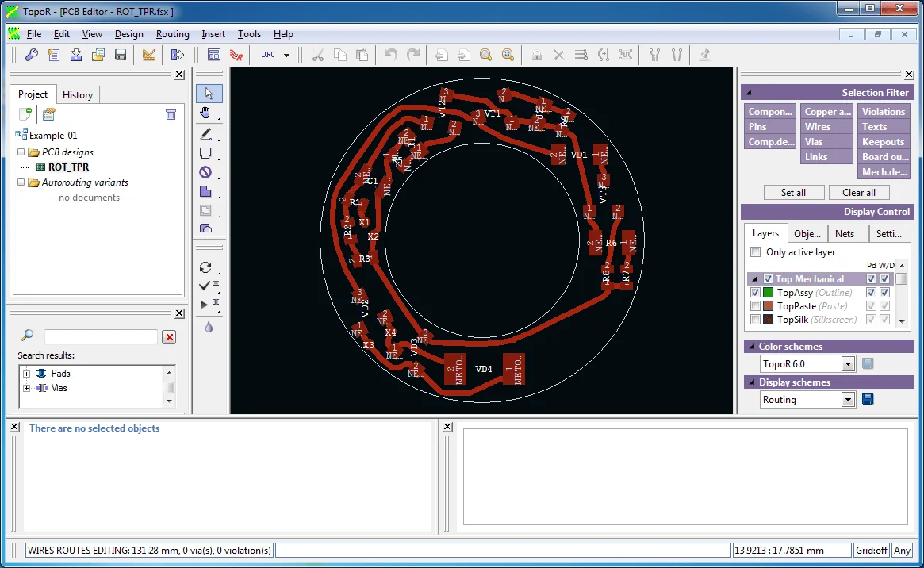
Task: Collapse the Selection Filter section
Action: (x=749, y=93)
